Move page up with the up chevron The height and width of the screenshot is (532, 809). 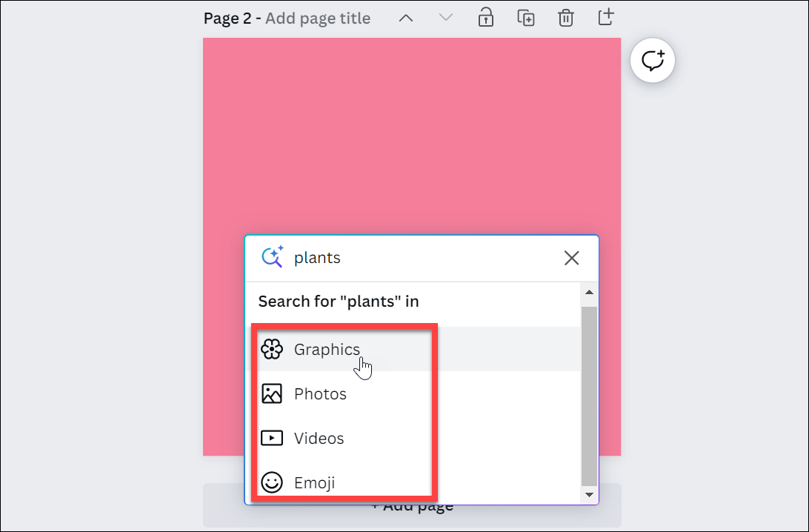(x=406, y=19)
